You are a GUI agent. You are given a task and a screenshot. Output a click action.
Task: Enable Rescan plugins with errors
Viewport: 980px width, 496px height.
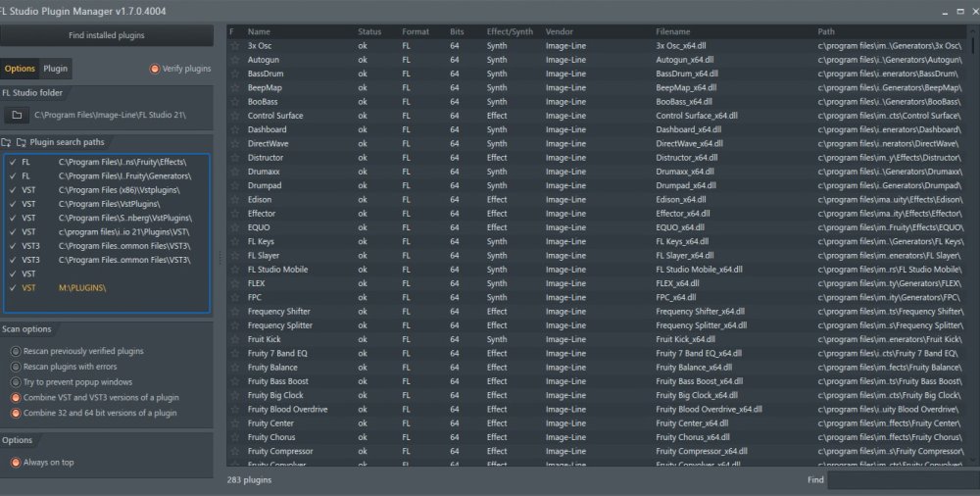pyautogui.click(x=16, y=367)
